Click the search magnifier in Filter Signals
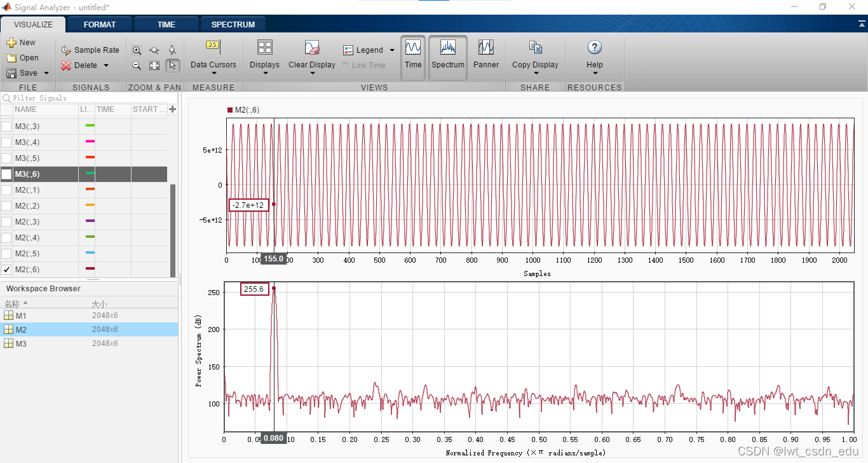 (x=6, y=98)
